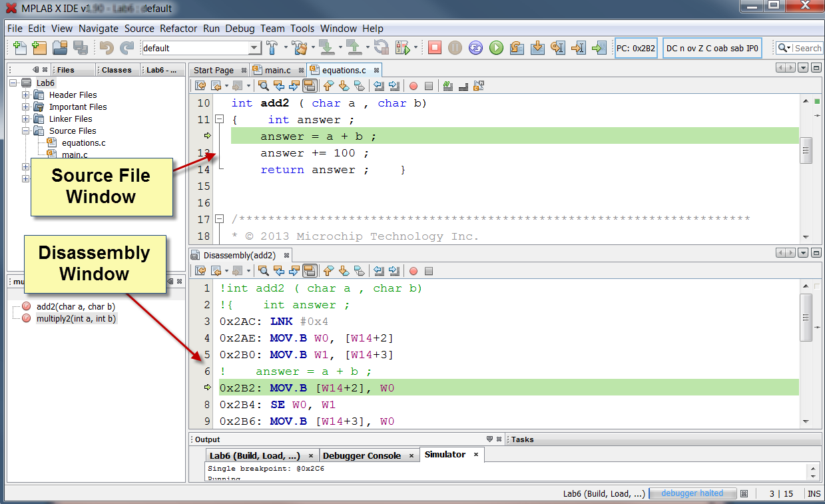The width and height of the screenshot is (825, 504).
Task: Click the blue Reset icon
Action: coord(475,48)
